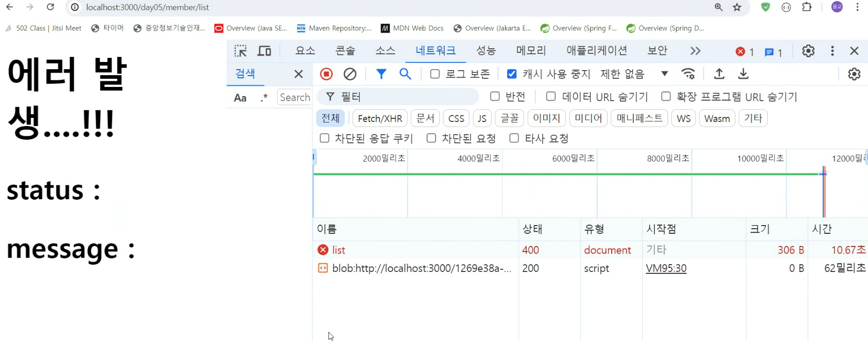Open the Maven Repository bookmark
The height and width of the screenshot is (341, 868).
click(x=334, y=28)
